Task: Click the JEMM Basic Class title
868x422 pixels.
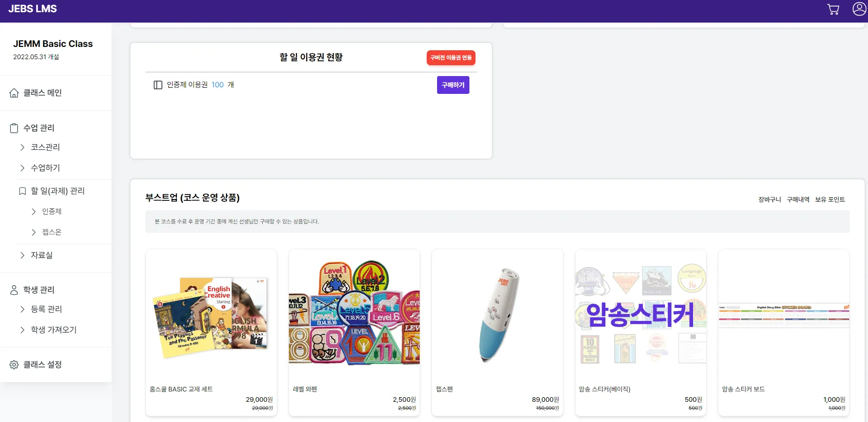Action: tap(53, 44)
